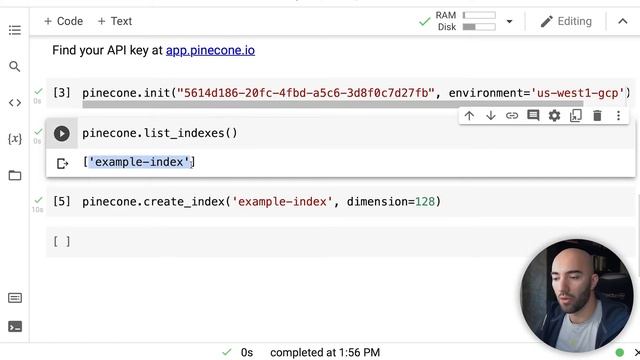Image resolution: width=640 pixels, height=360 pixels.
Task: Copy link to cell icon
Action: click(512, 116)
